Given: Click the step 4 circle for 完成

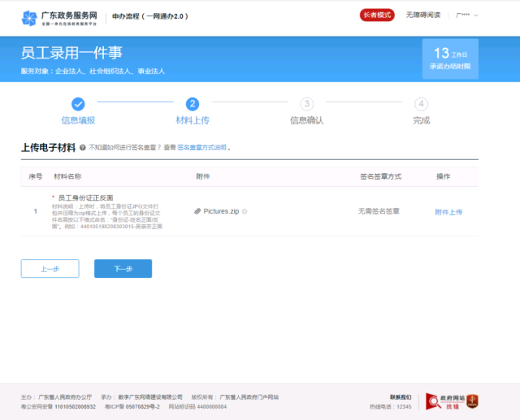Looking at the screenshot, I should click(421, 104).
